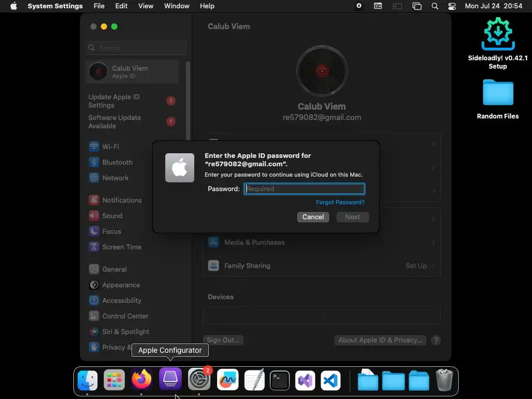Viewport: 532px width, 399px height.
Task: Open Freeform from the Dock
Action: tap(228, 380)
